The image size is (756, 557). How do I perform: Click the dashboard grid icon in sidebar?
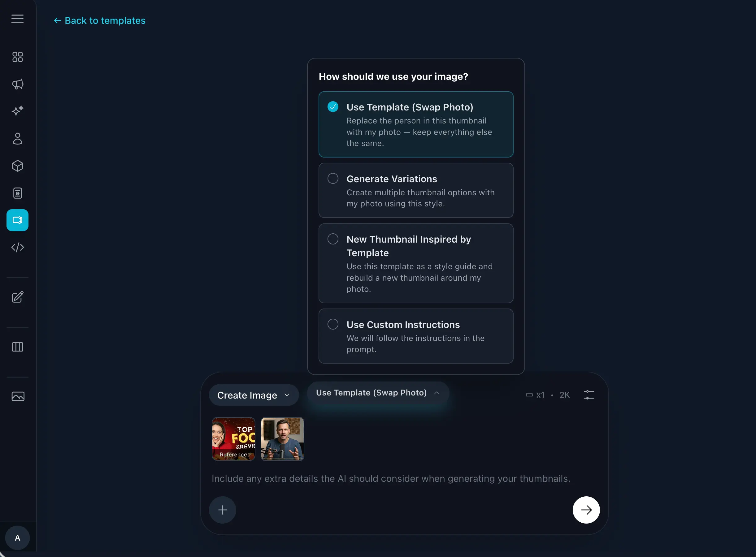[x=18, y=57]
